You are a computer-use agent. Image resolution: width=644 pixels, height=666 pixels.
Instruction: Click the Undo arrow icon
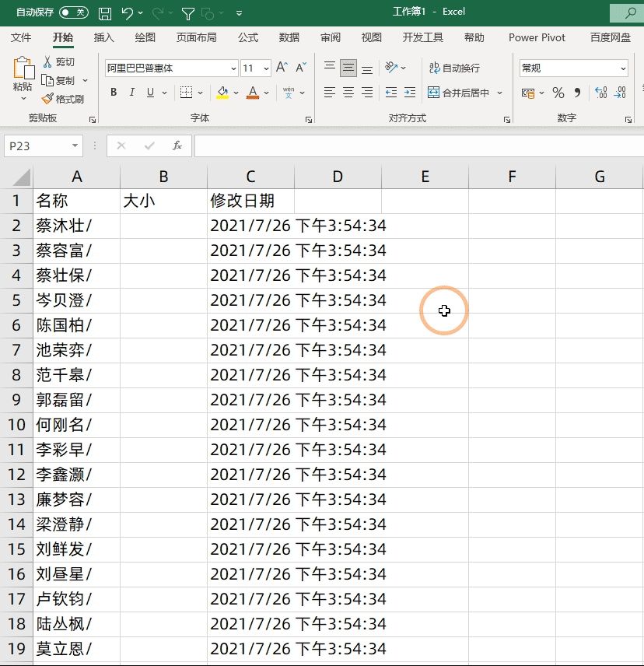point(127,13)
